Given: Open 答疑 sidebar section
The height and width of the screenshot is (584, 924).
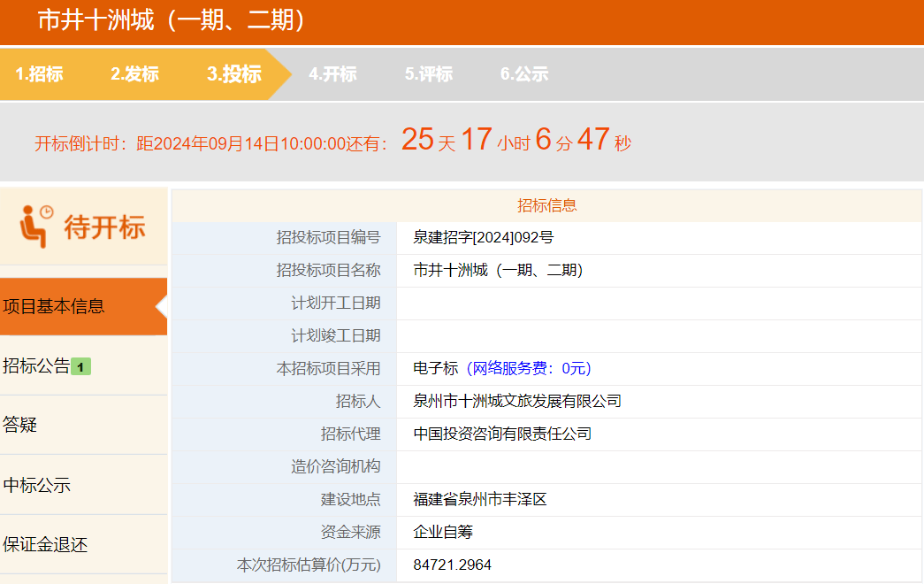Looking at the screenshot, I should 20,425.
